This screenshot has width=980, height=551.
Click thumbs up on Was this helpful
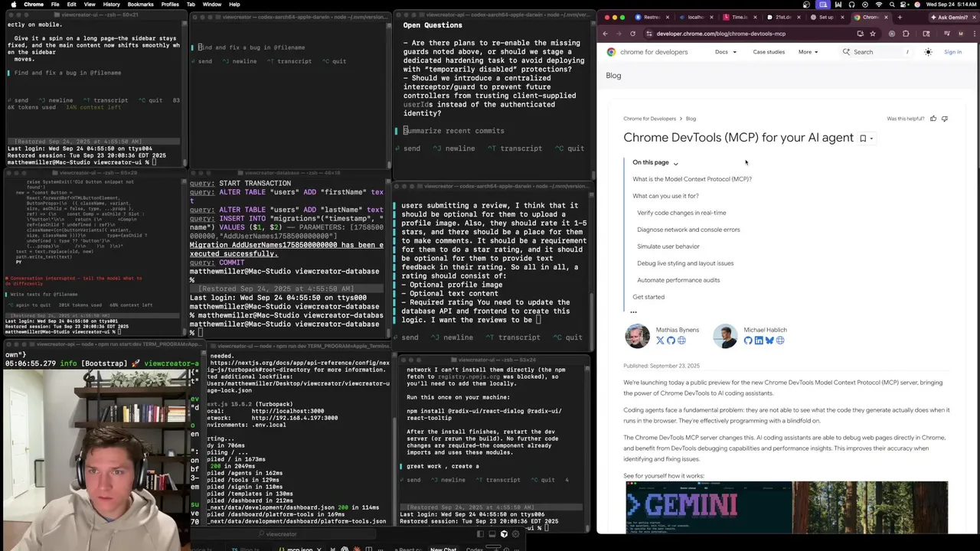coord(933,119)
